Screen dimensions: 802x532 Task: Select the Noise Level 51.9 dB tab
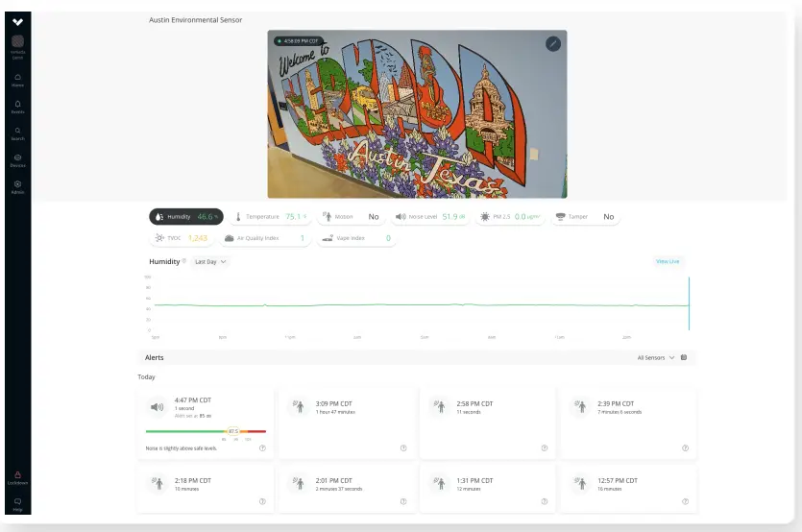coord(430,217)
